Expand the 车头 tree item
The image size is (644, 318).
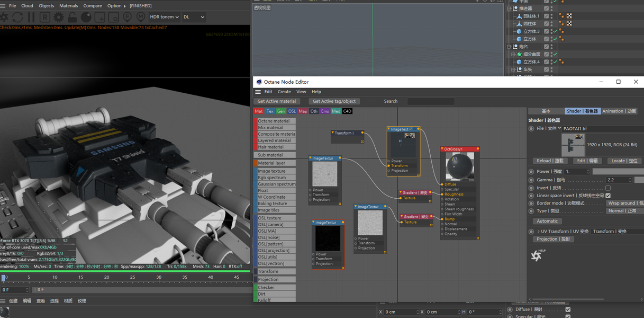[x=514, y=69]
